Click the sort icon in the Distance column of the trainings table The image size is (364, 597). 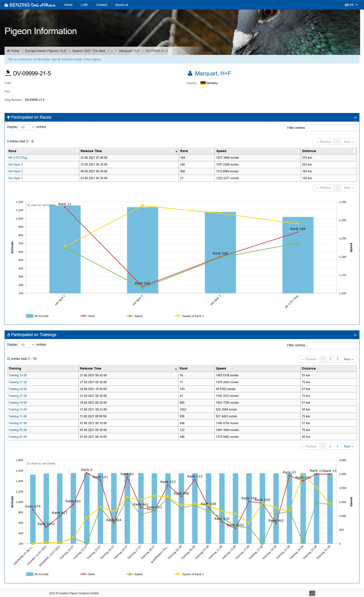354,369
